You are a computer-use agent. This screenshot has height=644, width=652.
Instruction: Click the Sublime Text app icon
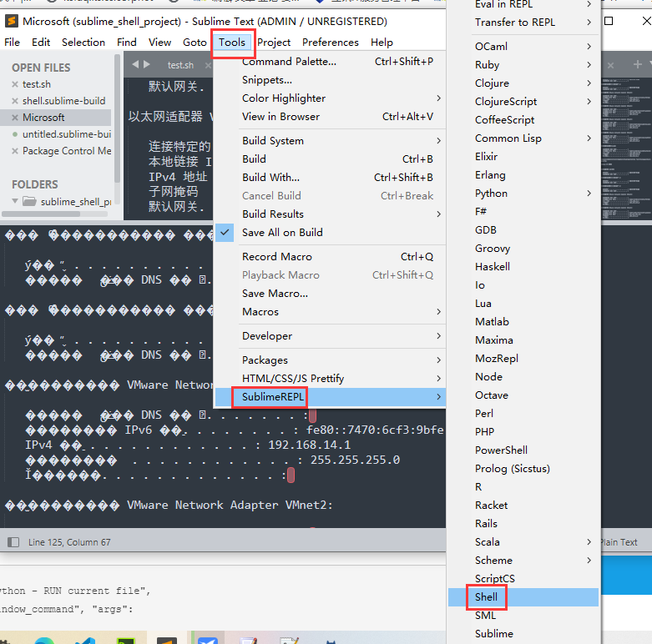coord(11,21)
